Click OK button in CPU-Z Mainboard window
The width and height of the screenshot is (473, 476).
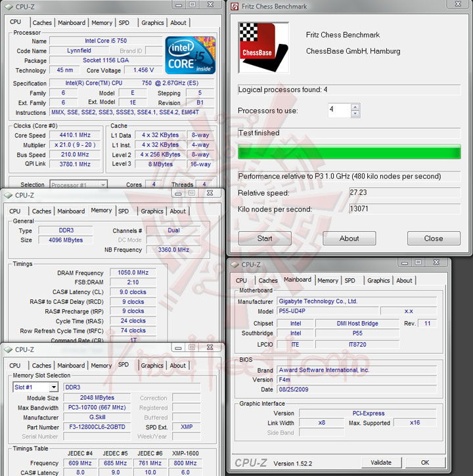[425, 462]
